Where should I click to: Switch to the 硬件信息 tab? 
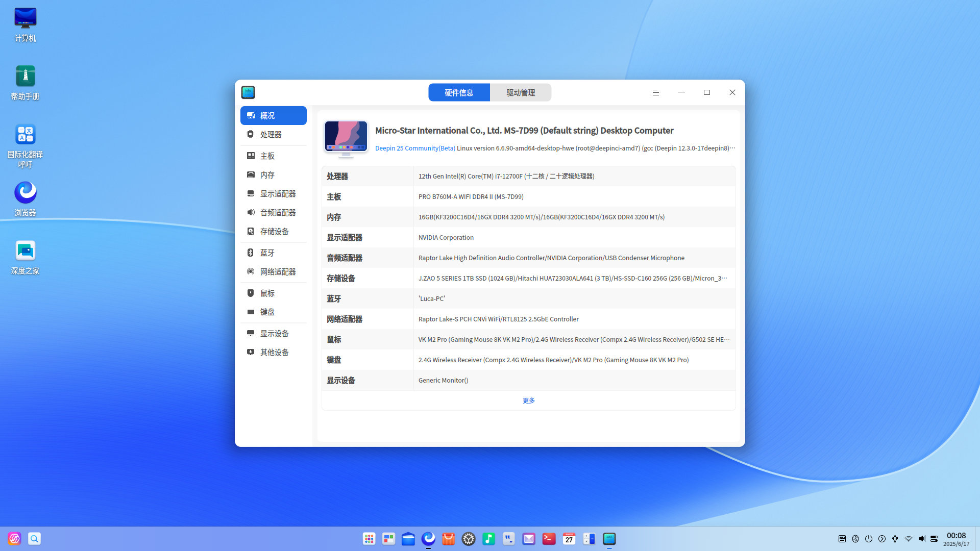(x=459, y=92)
